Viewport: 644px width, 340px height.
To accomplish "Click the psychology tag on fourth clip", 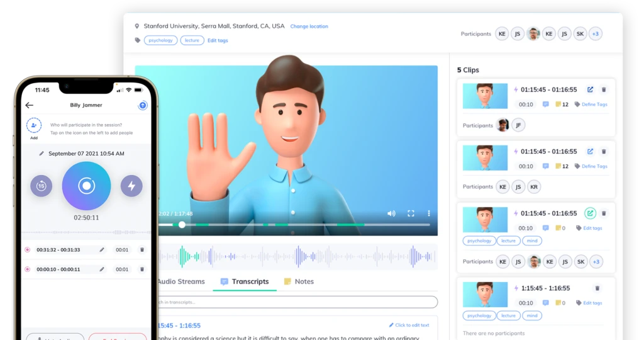I will 479,315.
